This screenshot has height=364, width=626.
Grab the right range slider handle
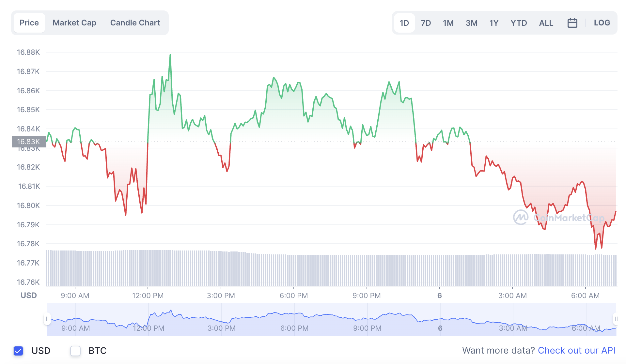[x=616, y=319]
